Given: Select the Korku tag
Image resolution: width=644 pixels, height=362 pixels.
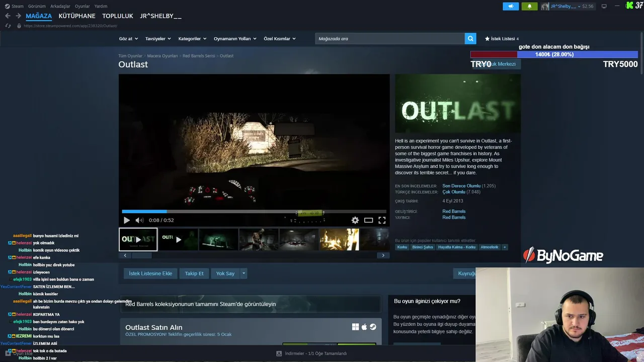Looking at the screenshot, I should [x=402, y=247].
